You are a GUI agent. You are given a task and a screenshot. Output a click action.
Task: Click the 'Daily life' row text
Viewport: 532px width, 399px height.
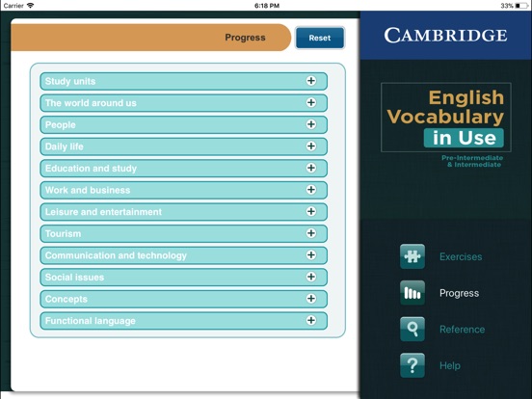65,146
